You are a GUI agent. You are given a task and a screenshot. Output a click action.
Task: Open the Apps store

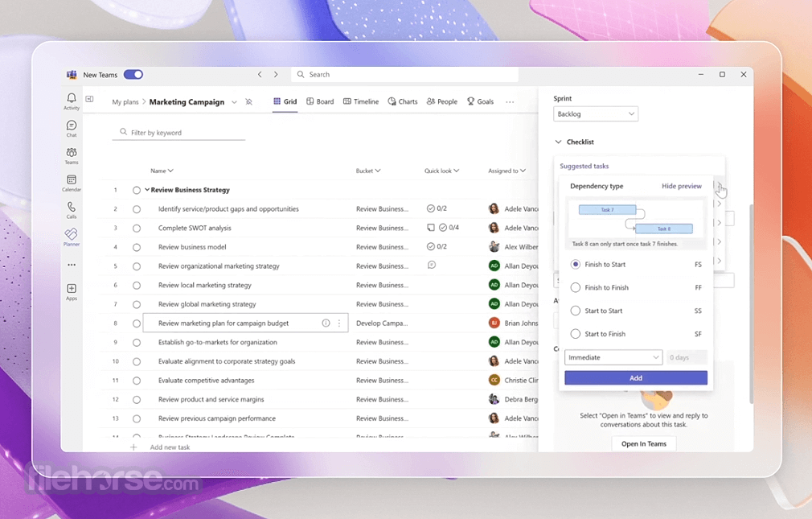72,291
